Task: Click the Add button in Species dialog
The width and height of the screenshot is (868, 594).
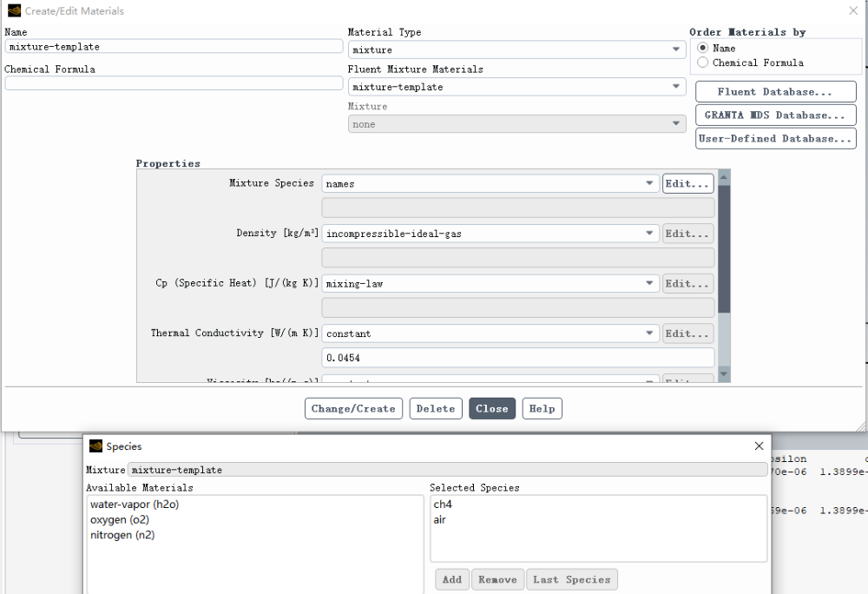Action: pos(452,579)
